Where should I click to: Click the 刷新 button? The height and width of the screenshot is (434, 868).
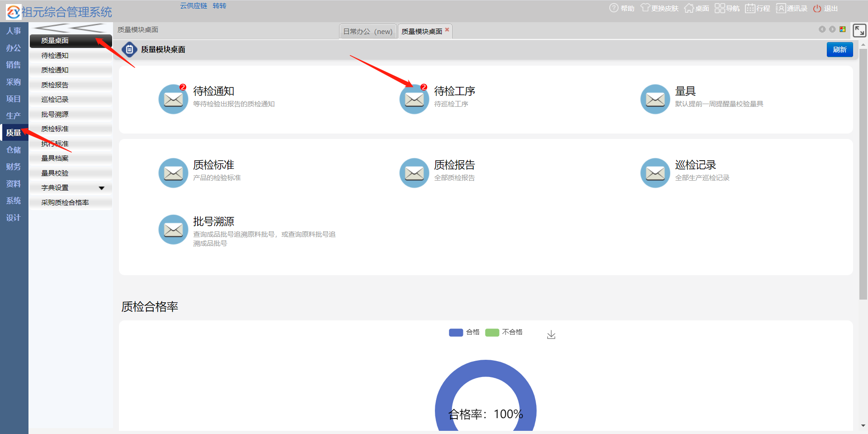pyautogui.click(x=840, y=49)
